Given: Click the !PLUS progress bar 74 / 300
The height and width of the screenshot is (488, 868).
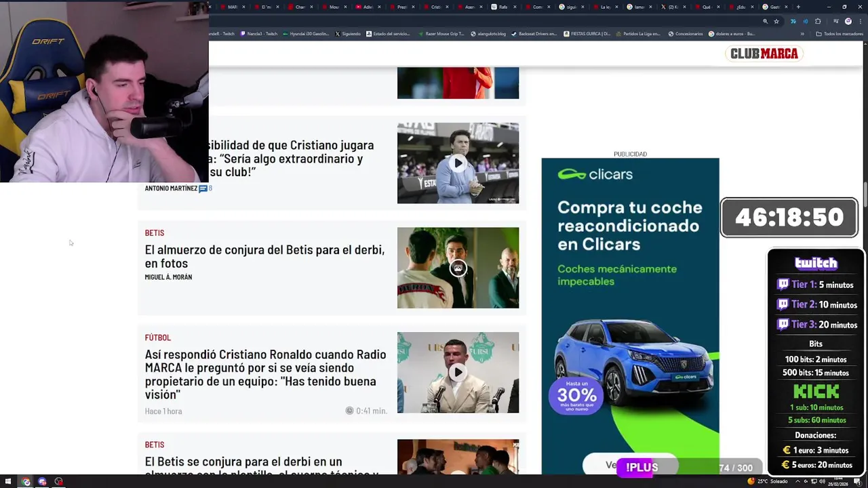Looking at the screenshot, I should click(690, 468).
